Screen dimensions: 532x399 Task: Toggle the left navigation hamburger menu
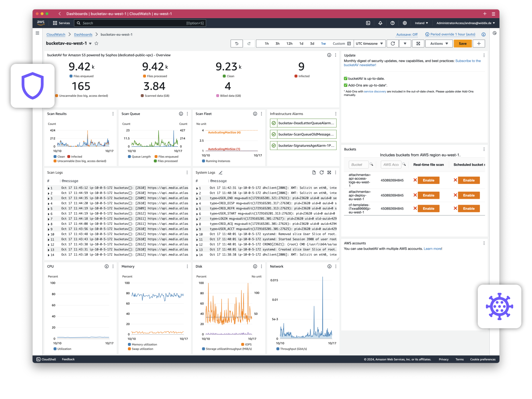point(38,33)
